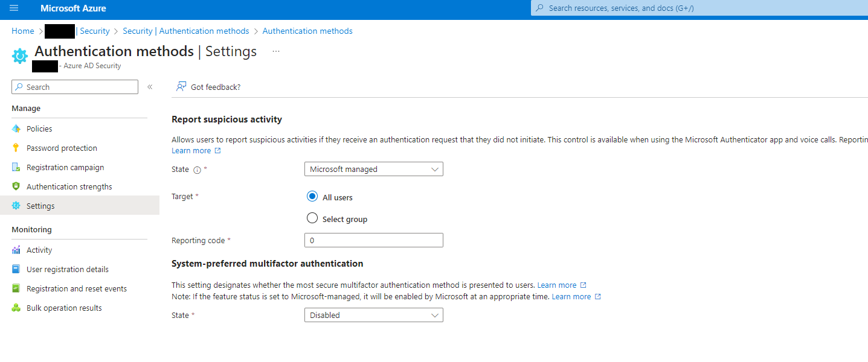Click the Authentication strengths shield icon
Screen dimensions: 868x362
pos(16,186)
